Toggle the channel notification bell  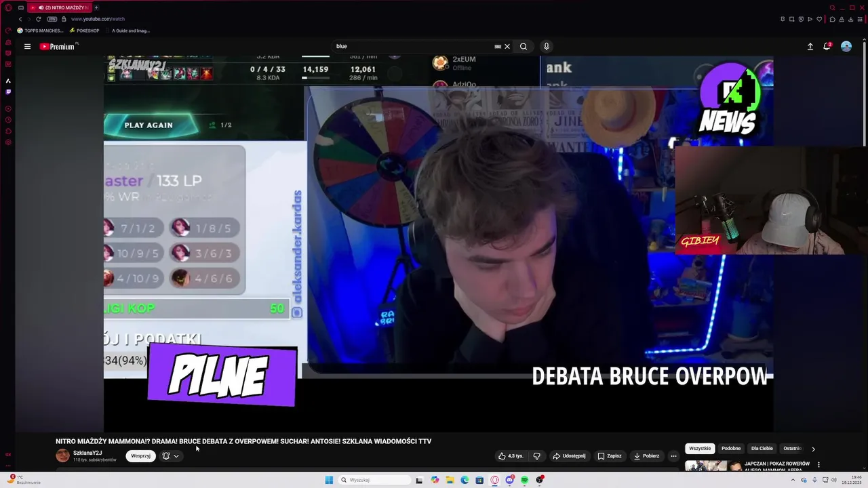pyautogui.click(x=165, y=456)
